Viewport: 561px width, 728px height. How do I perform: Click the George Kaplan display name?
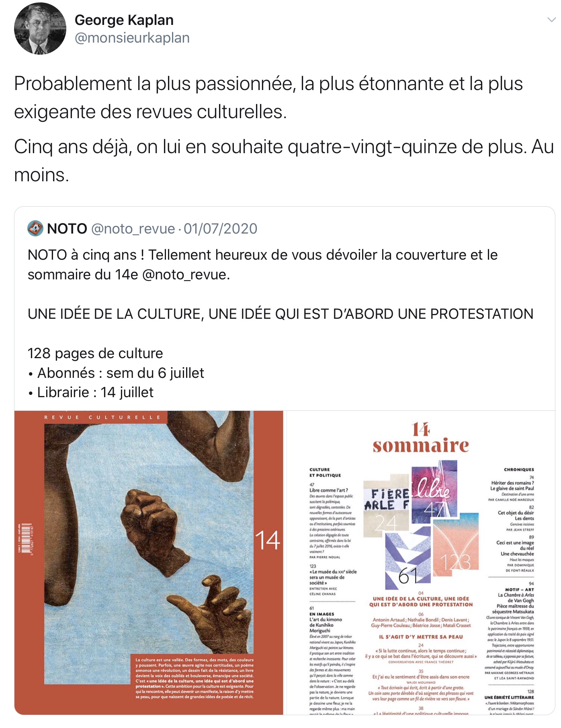coord(124,20)
